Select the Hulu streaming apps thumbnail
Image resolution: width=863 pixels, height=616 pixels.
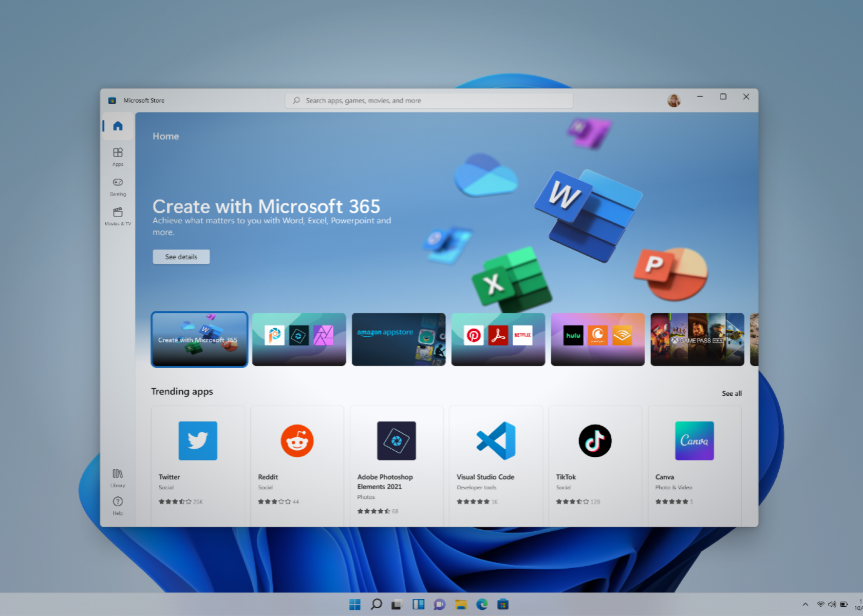[x=598, y=339]
